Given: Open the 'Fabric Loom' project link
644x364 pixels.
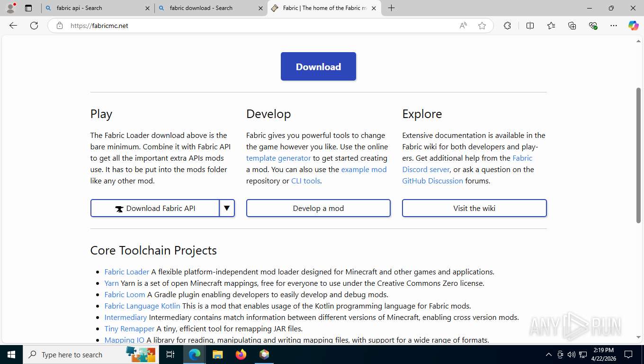Looking at the screenshot, I should [125, 295].
